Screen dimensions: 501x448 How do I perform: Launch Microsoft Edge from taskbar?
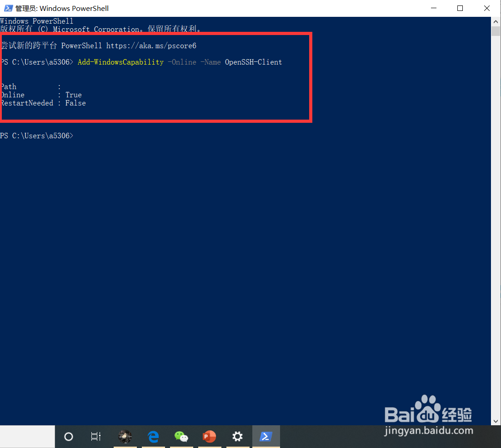pyautogui.click(x=153, y=437)
